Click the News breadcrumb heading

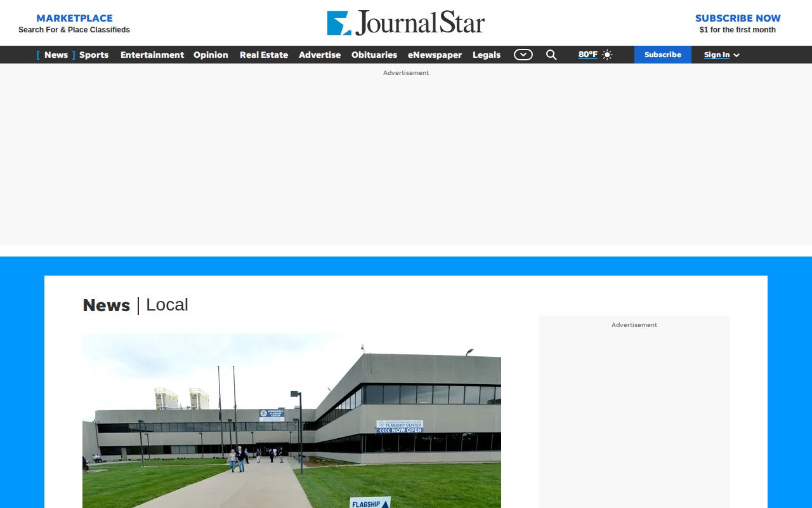(x=107, y=305)
